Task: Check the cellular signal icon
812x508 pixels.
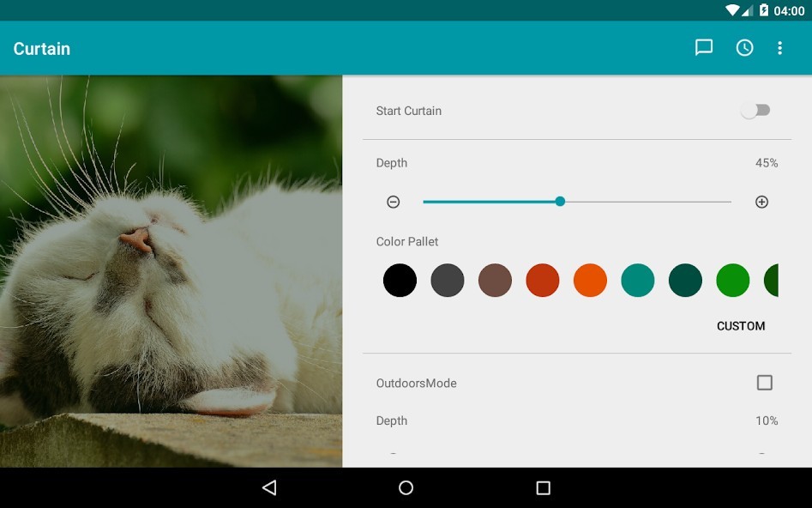Action: coord(748,10)
